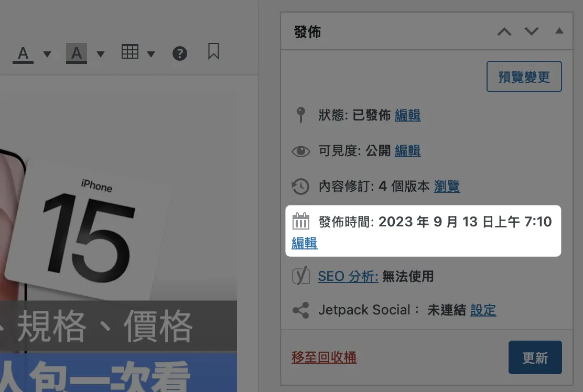
Task: Click the Jetpack Social share icon
Action: click(x=301, y=310)
